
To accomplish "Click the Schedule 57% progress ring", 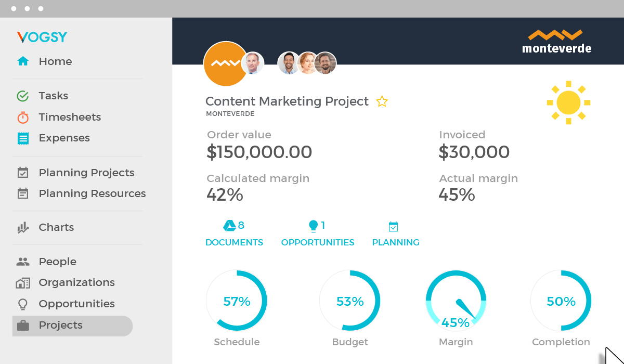I will tap(237, 301).
